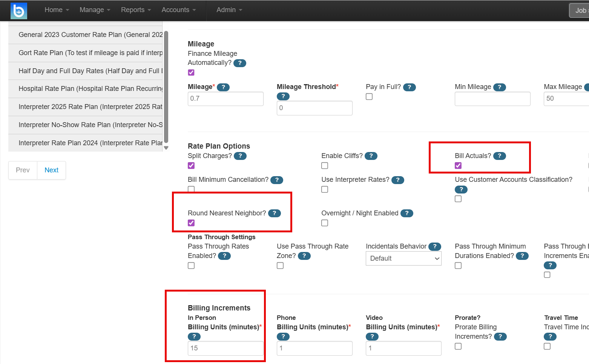Viewport: 589px width, 364px height.
Task: Open the Pay in Full help tooltip
Action: (x=409, y=87)
